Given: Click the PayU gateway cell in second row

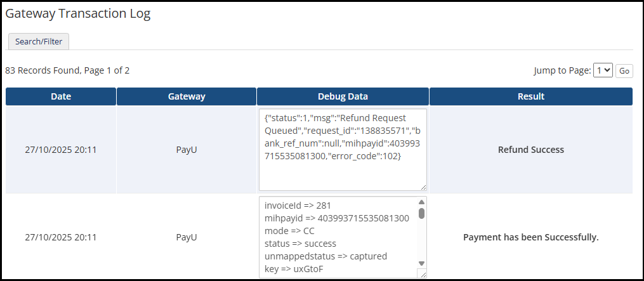Looking at the screenshot, I should tap(187, 237).
